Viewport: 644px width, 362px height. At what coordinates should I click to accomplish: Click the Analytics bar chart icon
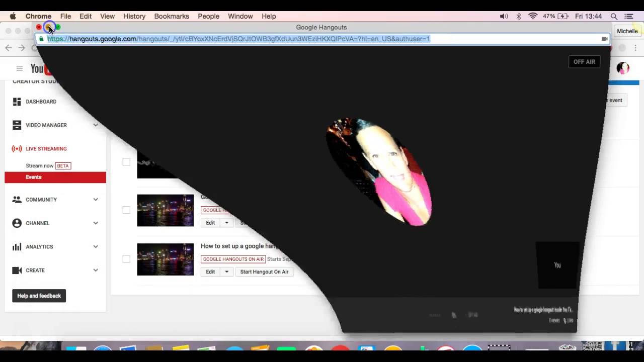(17, 247)
